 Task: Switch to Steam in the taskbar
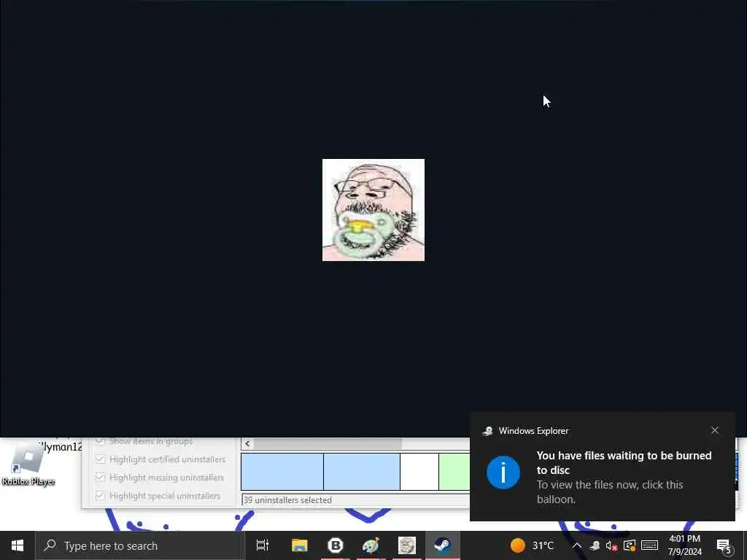[x=443, y=545]
